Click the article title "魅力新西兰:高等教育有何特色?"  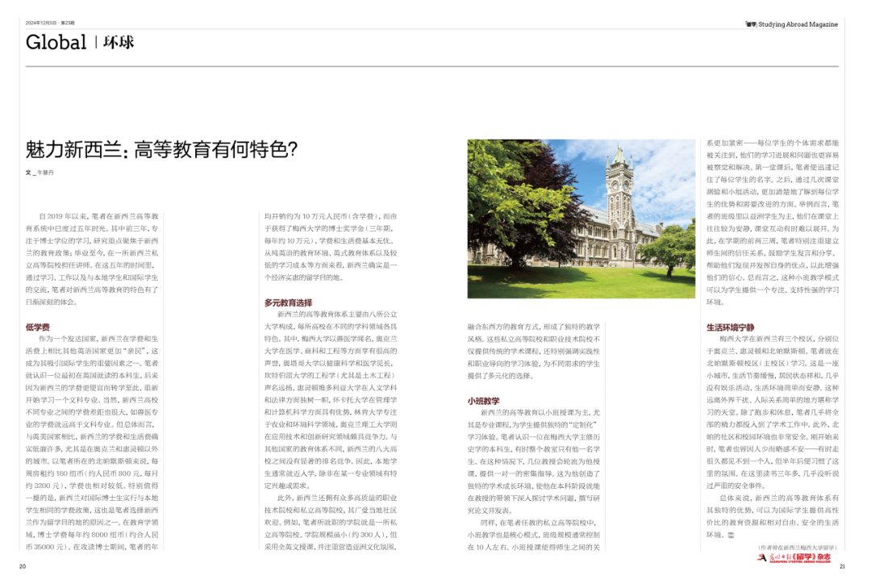pos(161,149)
